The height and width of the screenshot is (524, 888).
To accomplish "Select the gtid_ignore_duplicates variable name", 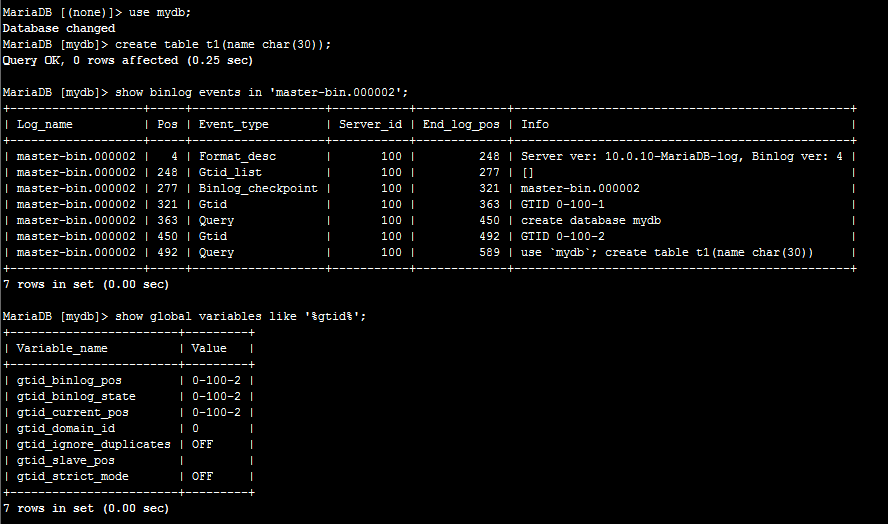I will coord(94,444).
